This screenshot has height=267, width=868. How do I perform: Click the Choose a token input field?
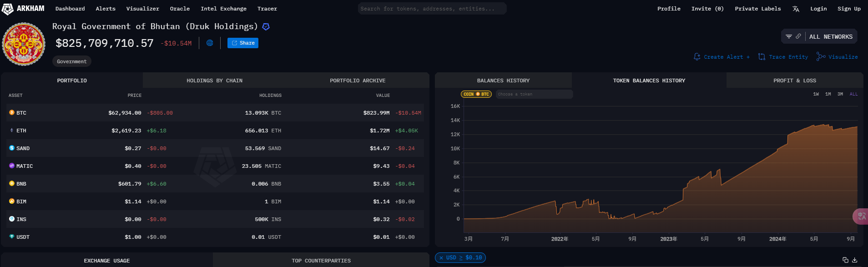click(x=534, y=94)
